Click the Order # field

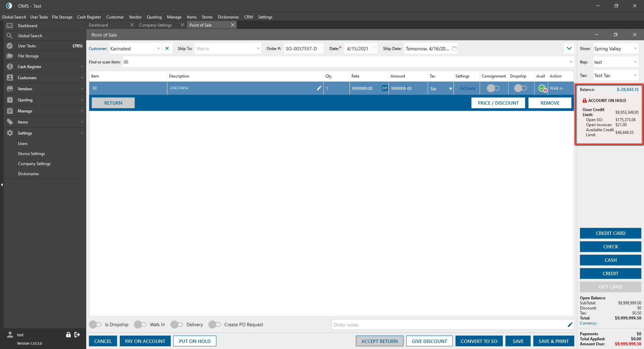304,49
